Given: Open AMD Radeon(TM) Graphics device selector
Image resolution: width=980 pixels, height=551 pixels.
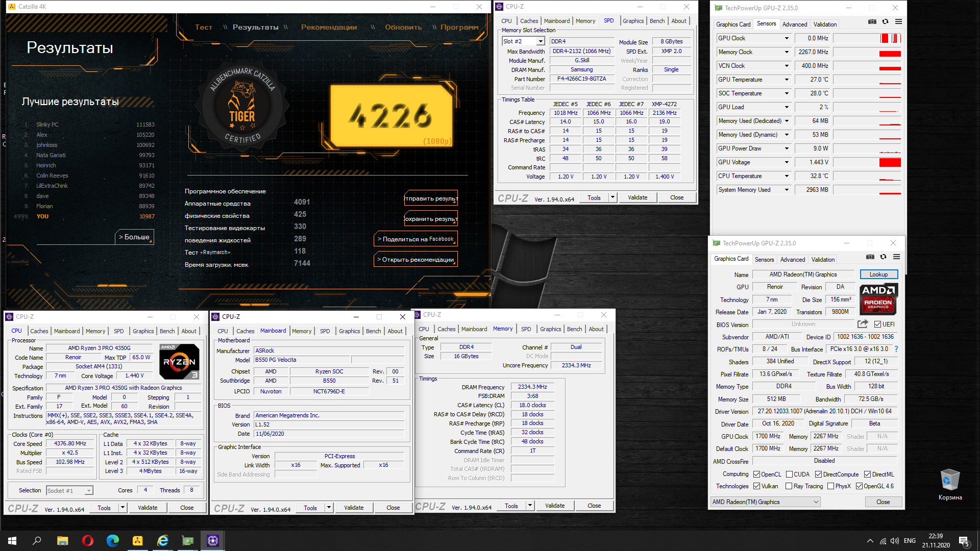Looking at the screenshot, I should click(765, 502).
